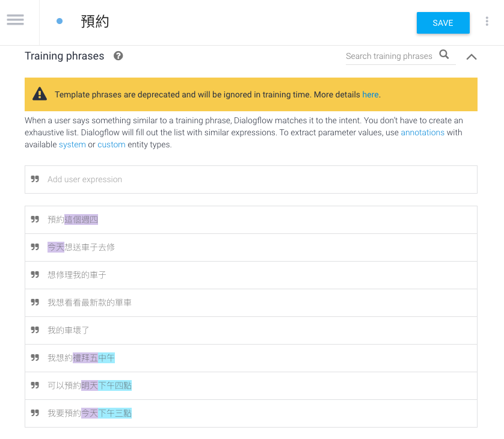Open the custom entity types link
This screenshot has height=439, width=504.
click(111, 144)
